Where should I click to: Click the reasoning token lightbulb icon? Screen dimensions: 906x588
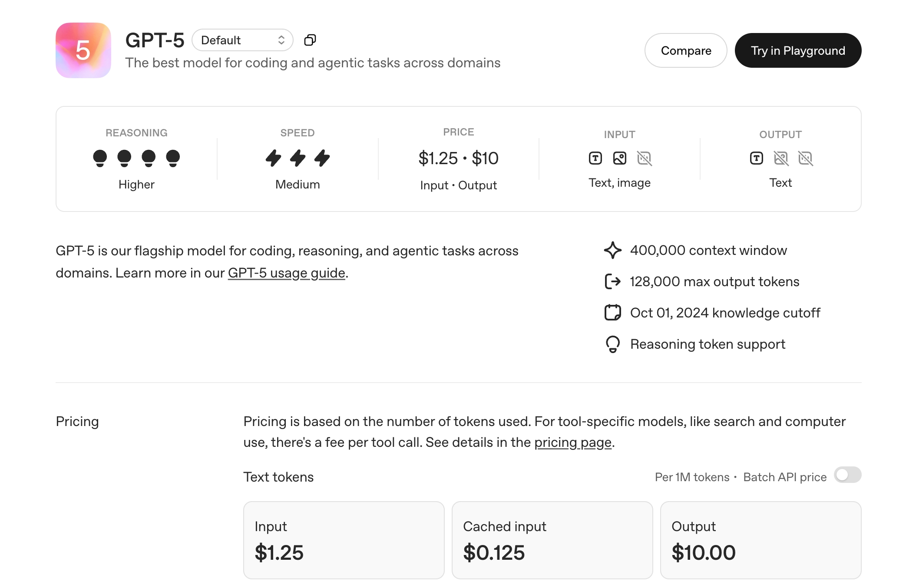pos(612,344)
